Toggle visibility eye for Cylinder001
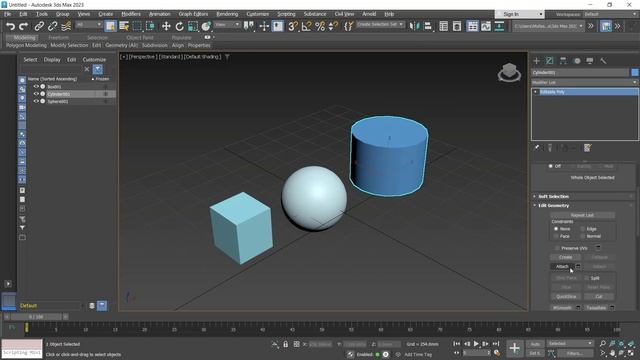Screen dimensions: 640x360 click(36, 94)
